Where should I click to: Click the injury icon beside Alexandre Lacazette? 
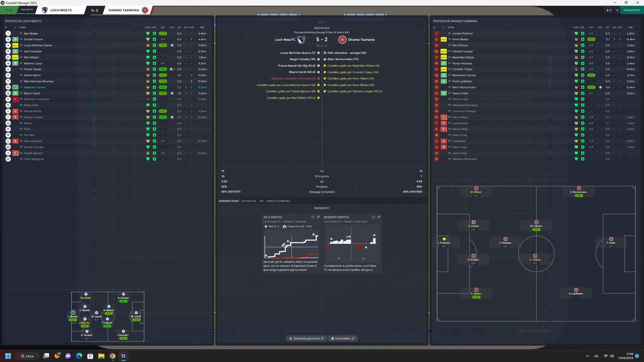pyautogui.click(x=16, y=99)
